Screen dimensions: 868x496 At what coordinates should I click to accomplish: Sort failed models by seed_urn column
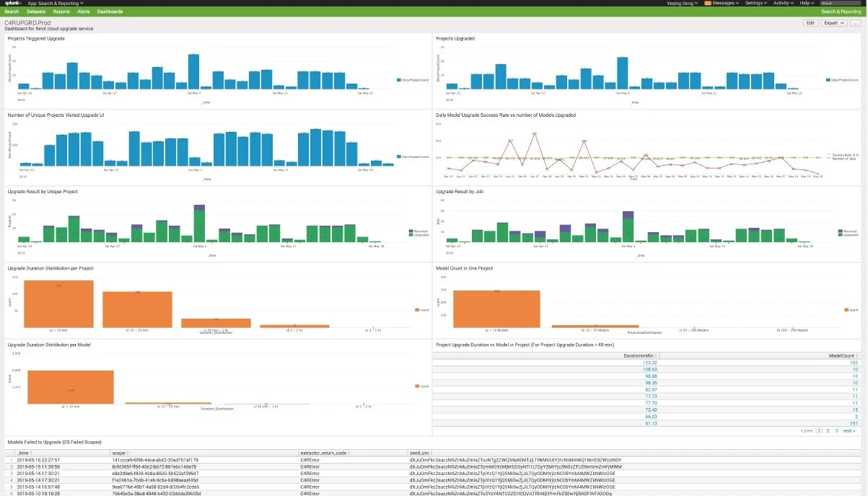pos(421,453)
